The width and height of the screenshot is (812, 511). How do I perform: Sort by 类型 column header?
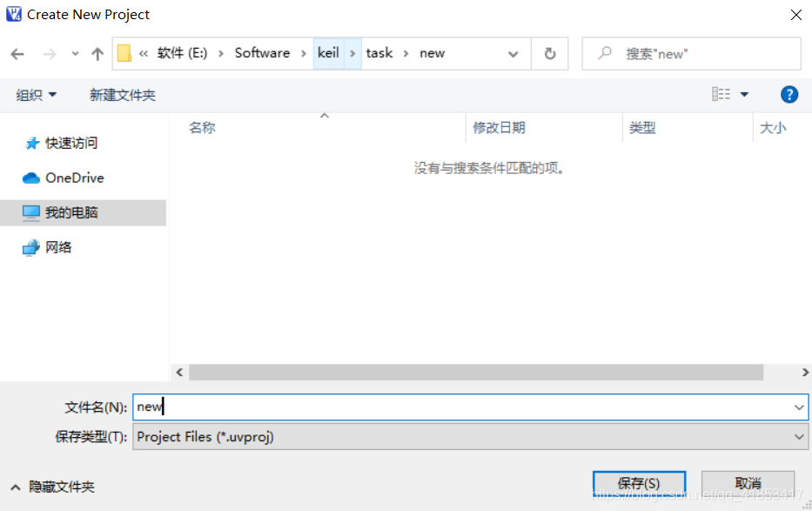pos(688,127)
